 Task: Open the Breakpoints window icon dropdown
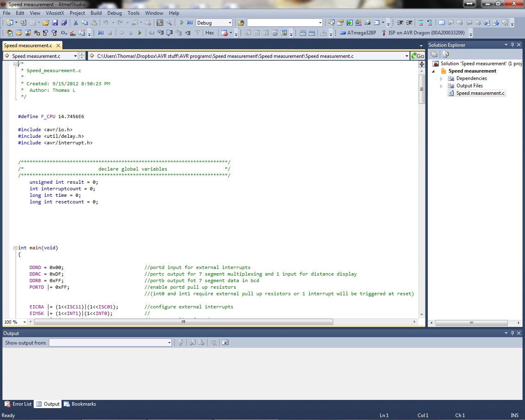coord(231,33)
